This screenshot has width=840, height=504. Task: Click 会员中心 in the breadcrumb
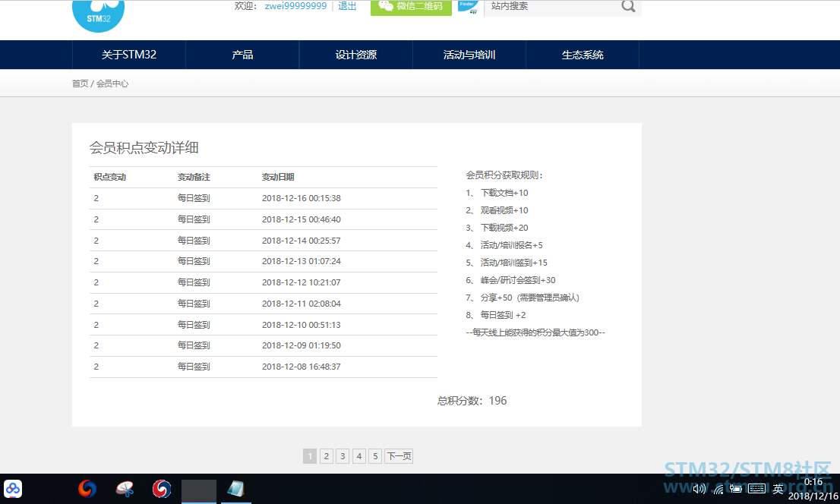(x=112, y=83)
